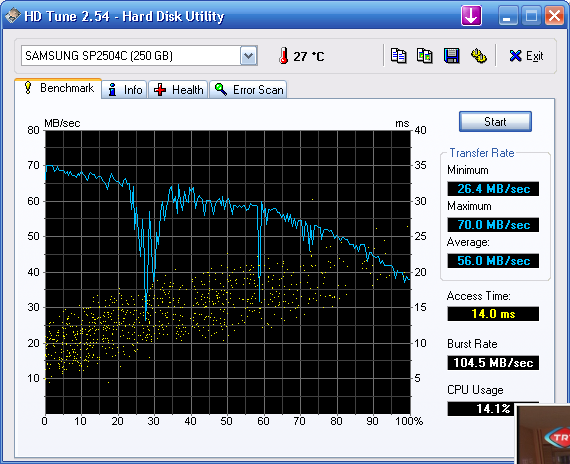Click the purple download arrow button
The image size is (570, 464).
[471, 16]
